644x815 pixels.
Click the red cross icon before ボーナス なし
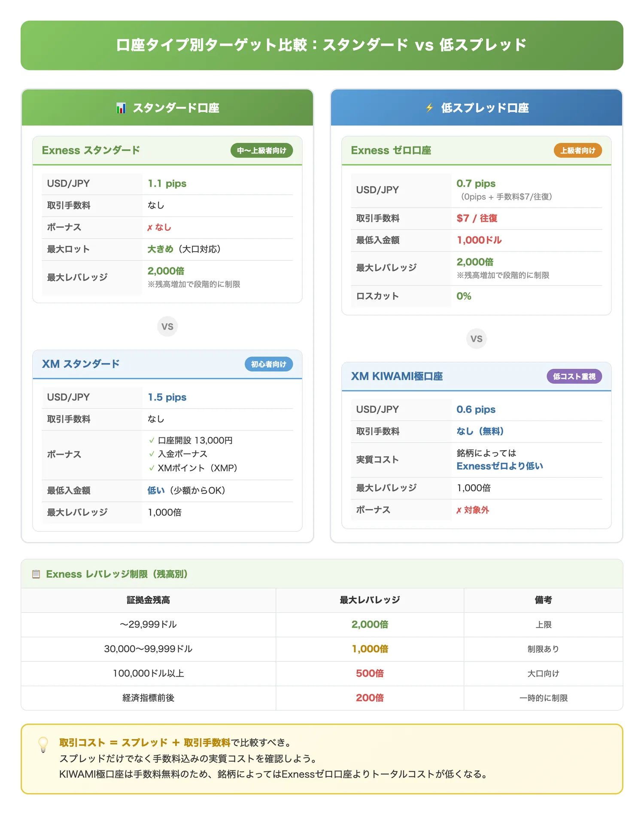(150, 228)
